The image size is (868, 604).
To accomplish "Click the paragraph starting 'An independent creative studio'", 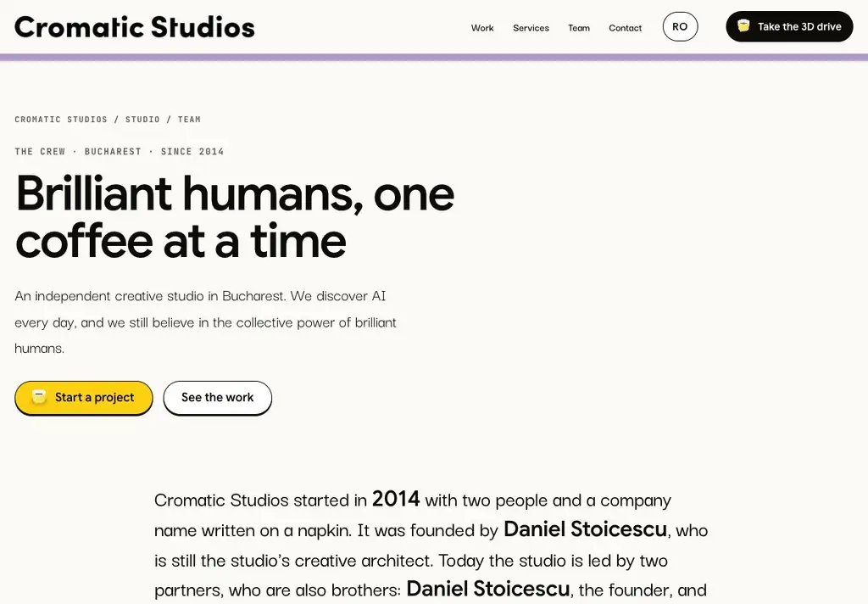I will click(x=205, y=322).
